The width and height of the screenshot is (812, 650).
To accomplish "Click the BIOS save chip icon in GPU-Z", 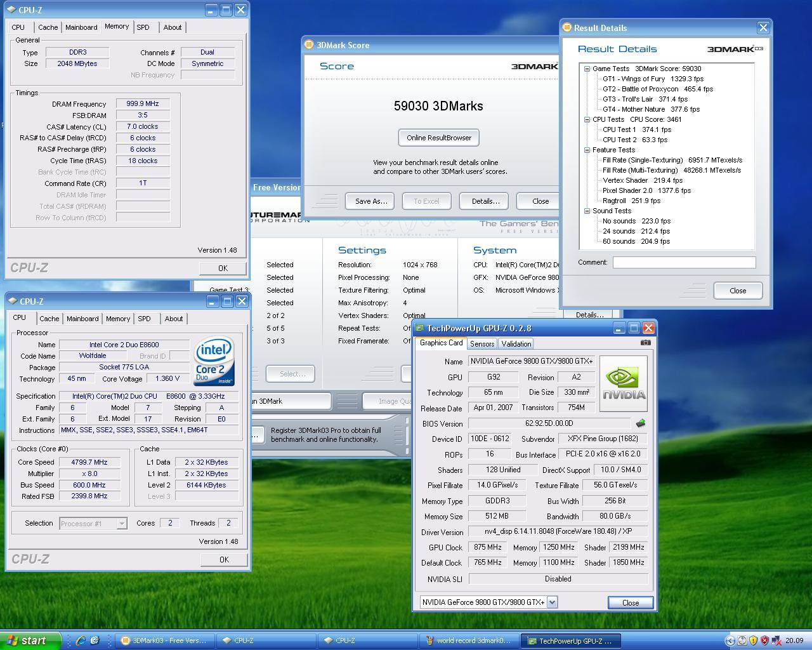I will (640, 423).
